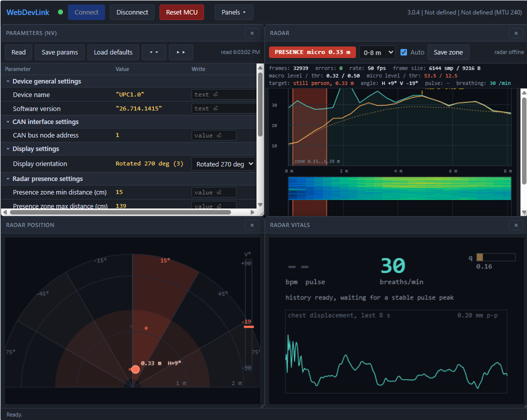The height and width of the screenshot is (420, 527).
Task: Close the Radar Vitals panel
Action: pos(516,225)
